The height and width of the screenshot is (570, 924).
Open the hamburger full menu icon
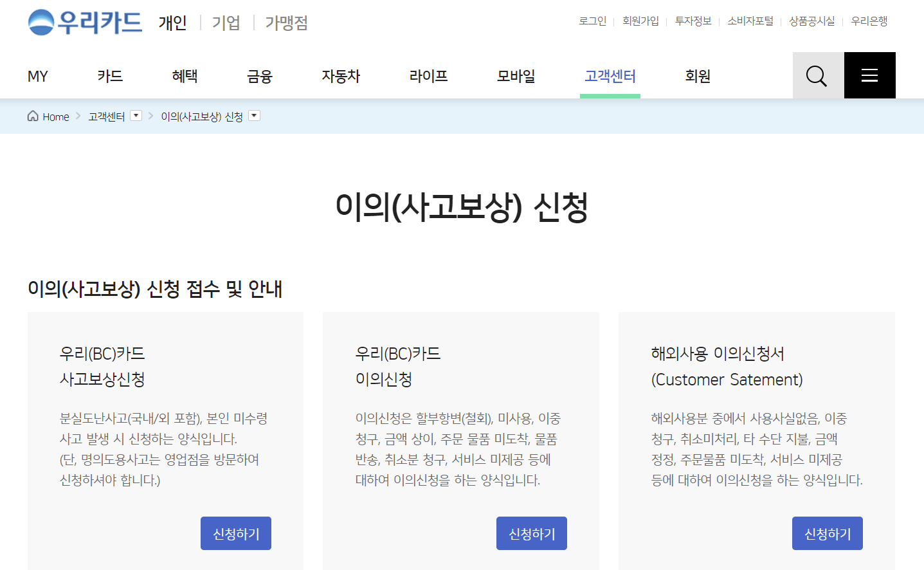(869, 75)
